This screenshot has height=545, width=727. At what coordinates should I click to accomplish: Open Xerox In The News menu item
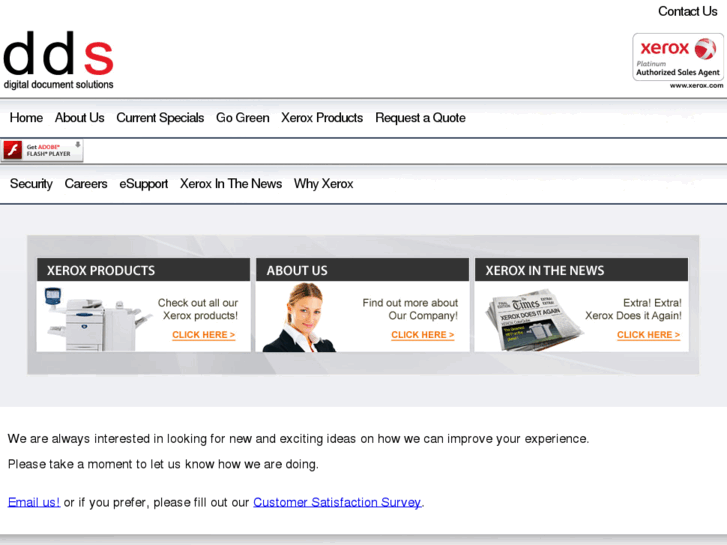coord(231,184)
